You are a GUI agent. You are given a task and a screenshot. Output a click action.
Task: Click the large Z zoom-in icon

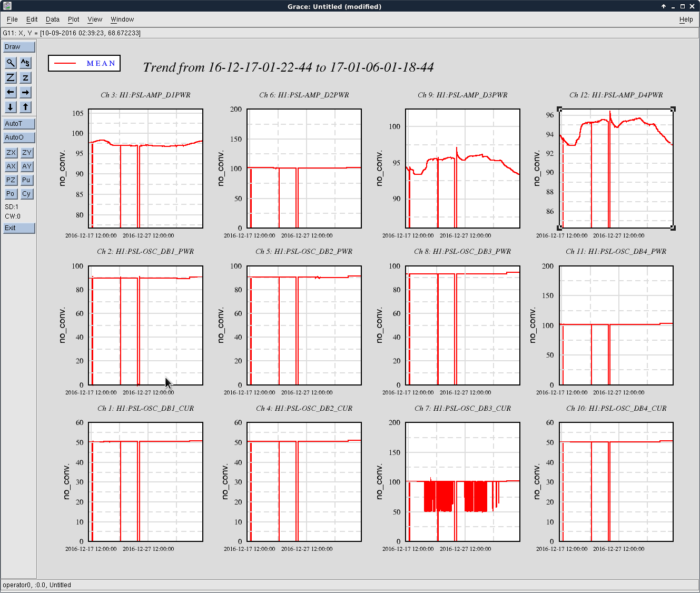coord(11,77)
